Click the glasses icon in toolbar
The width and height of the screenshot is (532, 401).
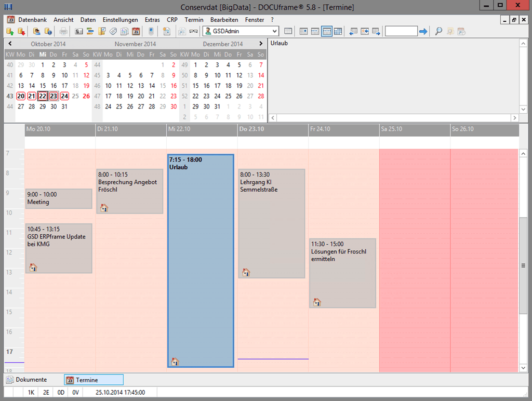[193, 31]
